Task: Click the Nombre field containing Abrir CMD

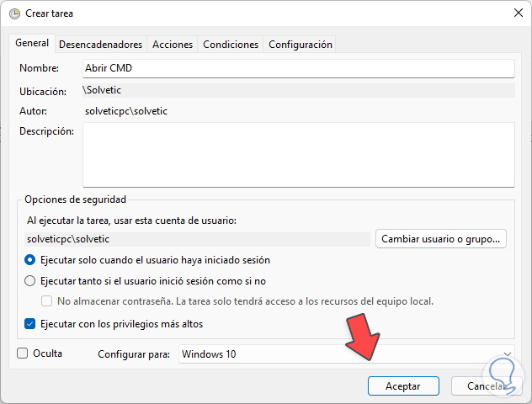Action: 298,68
